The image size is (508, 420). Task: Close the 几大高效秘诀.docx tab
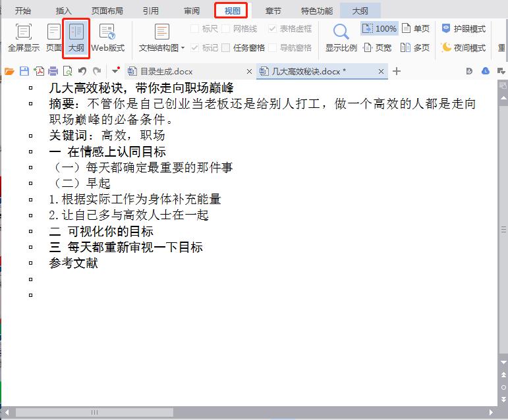point(381,71)
